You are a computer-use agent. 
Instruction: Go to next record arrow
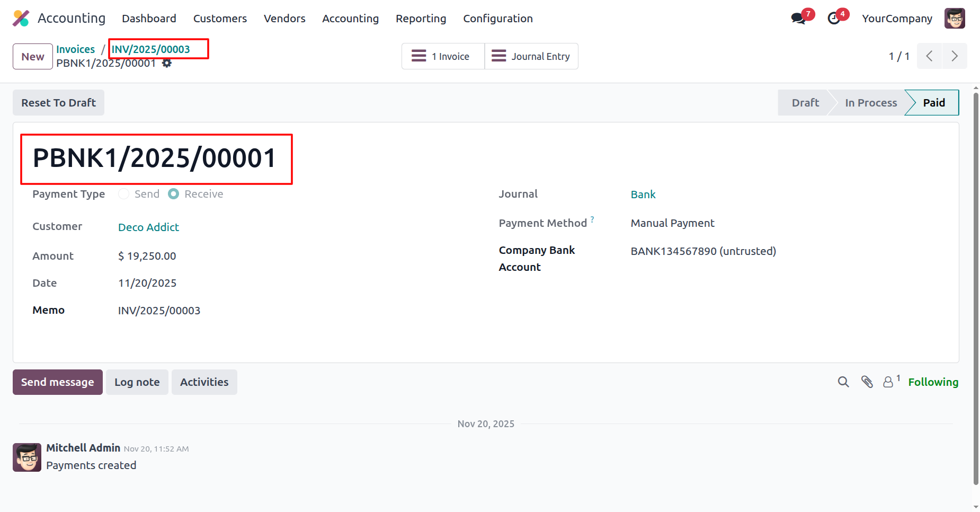tap(955, 56)
